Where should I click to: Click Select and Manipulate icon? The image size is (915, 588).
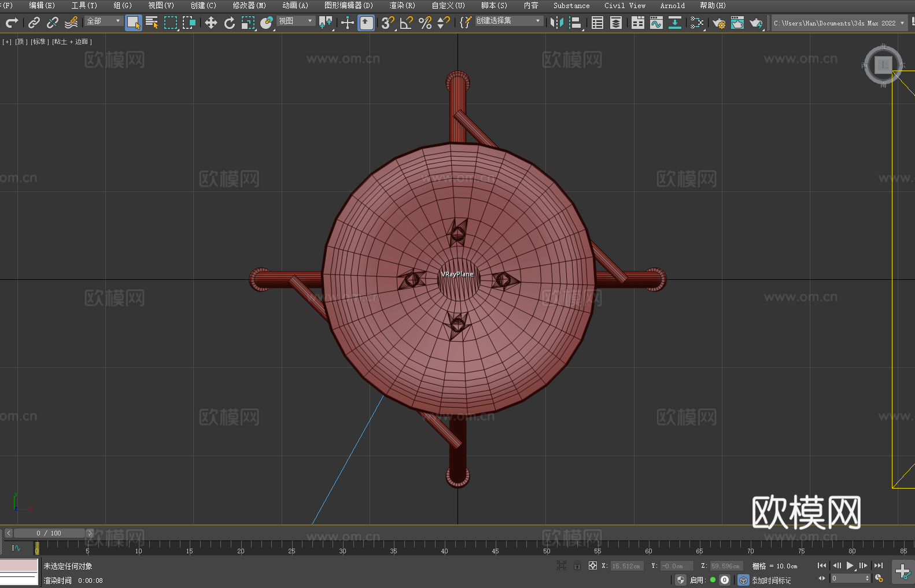point(348,23)
